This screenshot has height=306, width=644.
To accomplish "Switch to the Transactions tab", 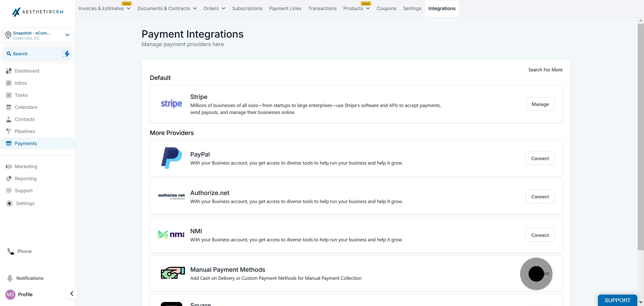I will (x=322, y=9).
